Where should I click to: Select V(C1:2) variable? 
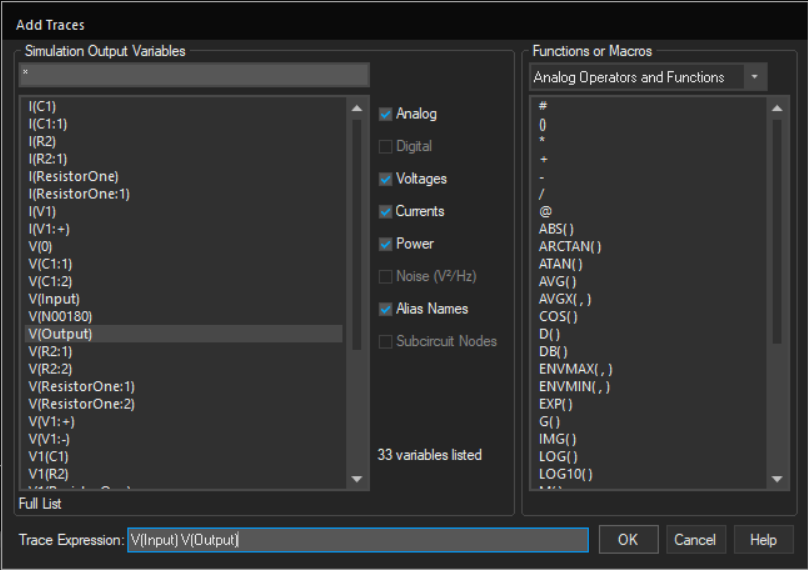pos(50,281)
